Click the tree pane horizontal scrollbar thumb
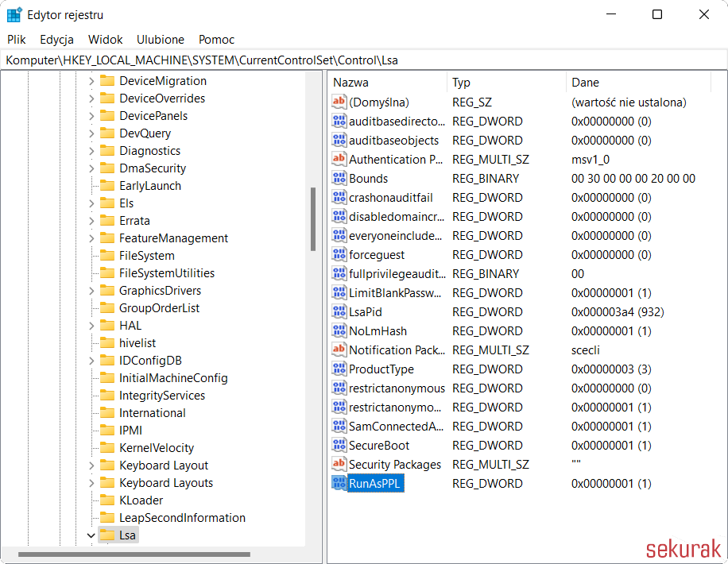 coord(134,554)
